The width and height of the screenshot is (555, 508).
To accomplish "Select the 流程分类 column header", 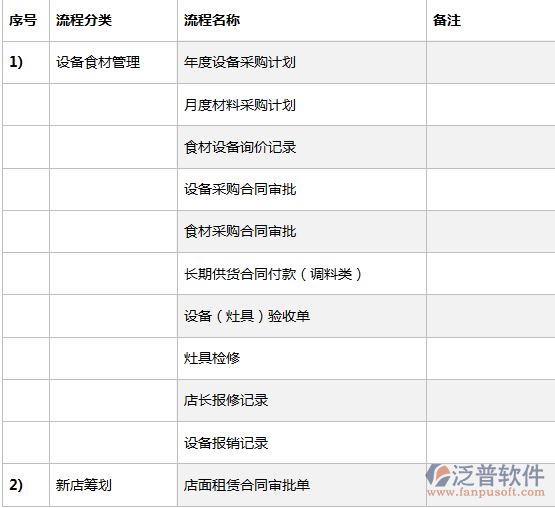I will tap(84, 20).
